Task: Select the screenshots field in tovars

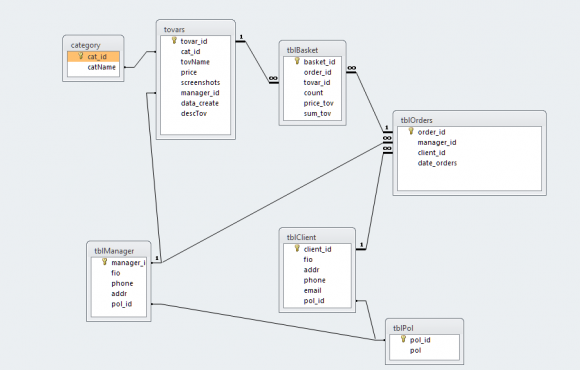Action: coord(196,83)
